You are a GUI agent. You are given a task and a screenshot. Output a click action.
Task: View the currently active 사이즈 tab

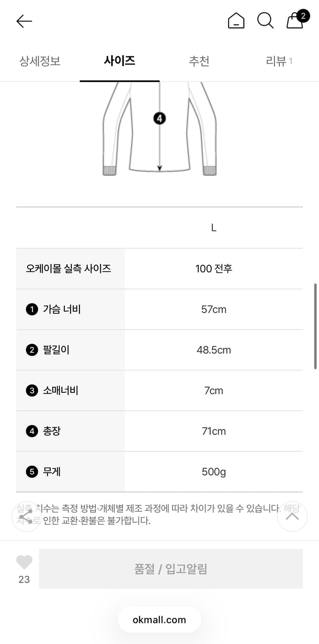tap(120, 61)
